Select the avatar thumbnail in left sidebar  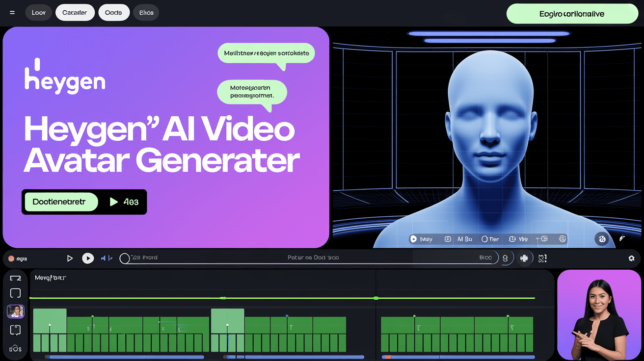pyautogui.click(x=15, y=311)
